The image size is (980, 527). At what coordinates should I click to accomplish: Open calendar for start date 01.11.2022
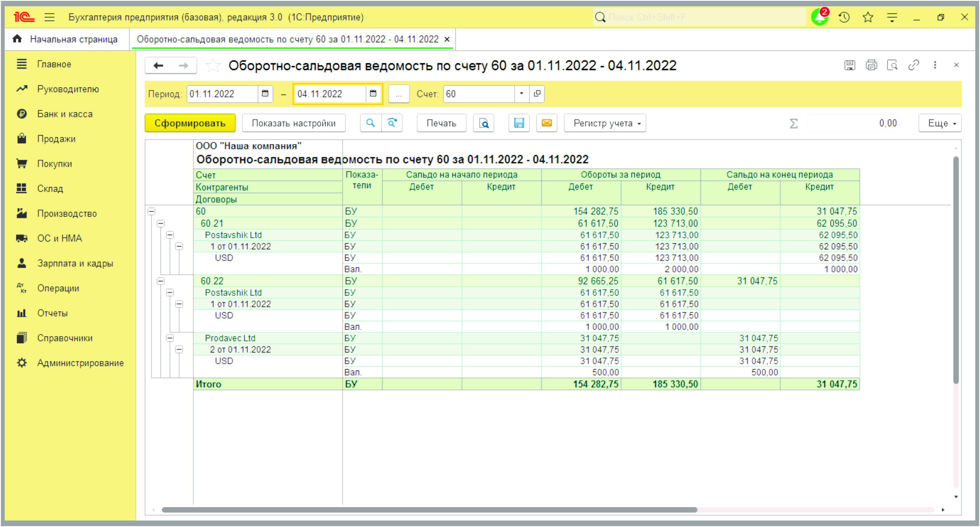pyautogui.click(x=265, y=94)
